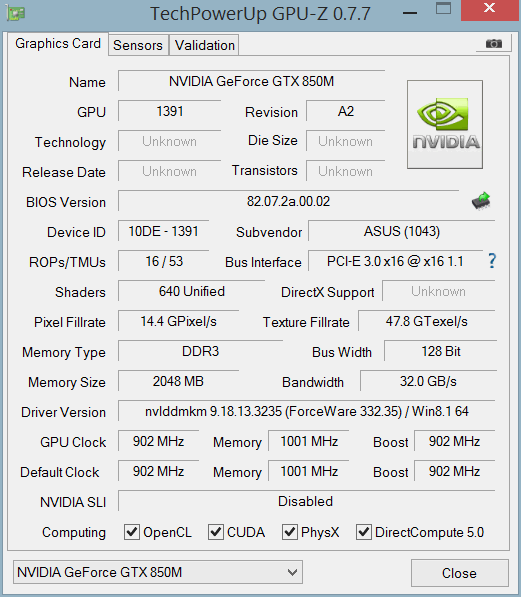Click the Driver Version text field
This screenshot has width=521, height=597.
click(x=307, y=411)
